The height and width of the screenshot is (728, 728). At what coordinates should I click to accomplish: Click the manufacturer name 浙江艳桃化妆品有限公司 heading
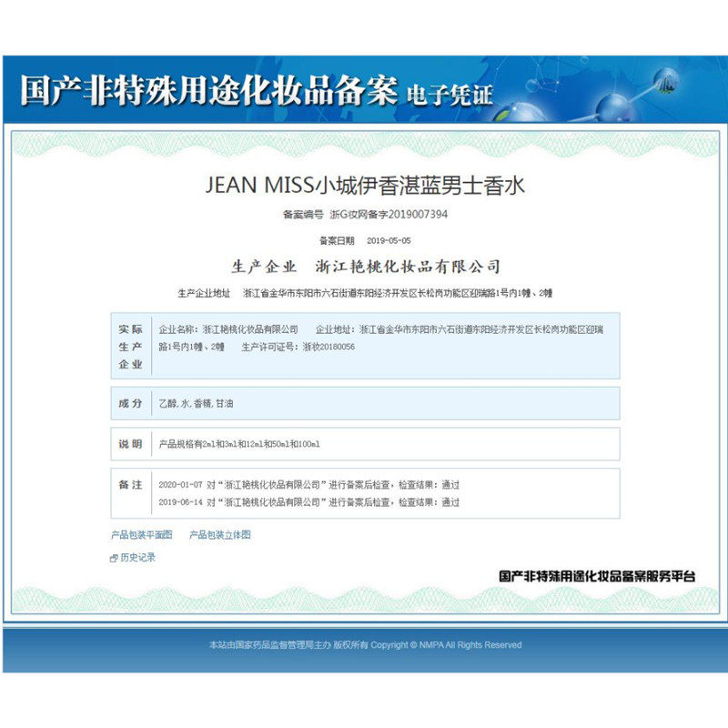point(408,267)
